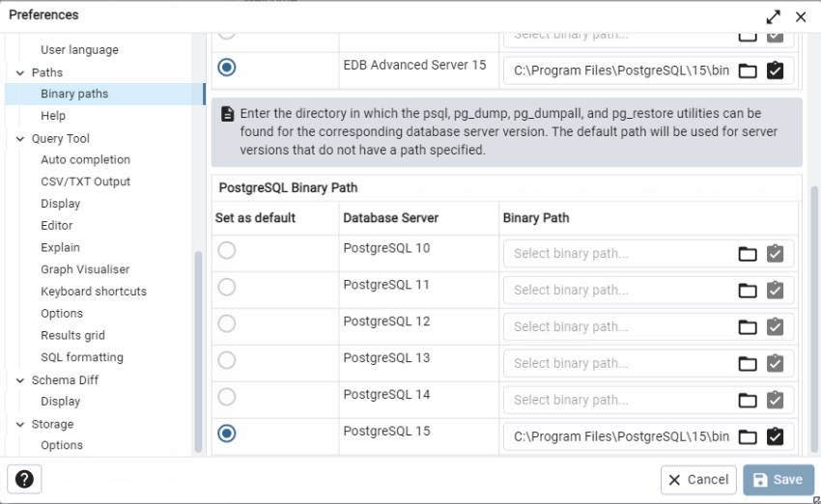This screenshot has width=821, height=504.
Task: Validate EDB Advanced Server 15 binary path
Action: [775, 70]
